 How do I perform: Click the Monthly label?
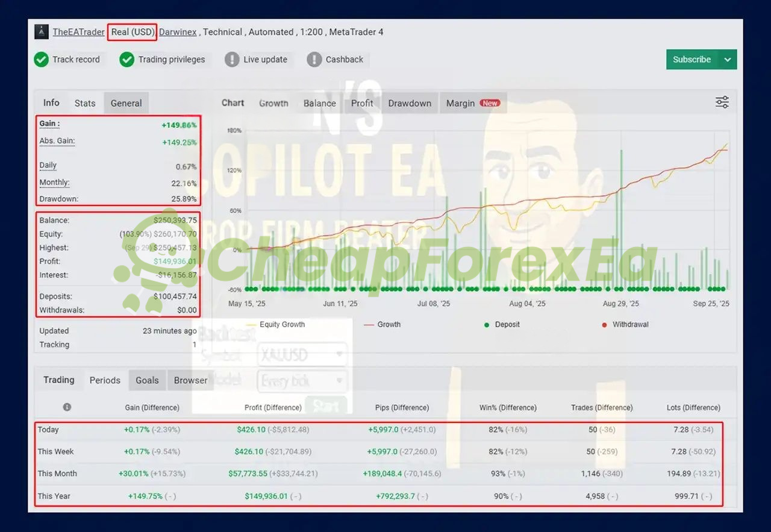(x=54, y=183)
